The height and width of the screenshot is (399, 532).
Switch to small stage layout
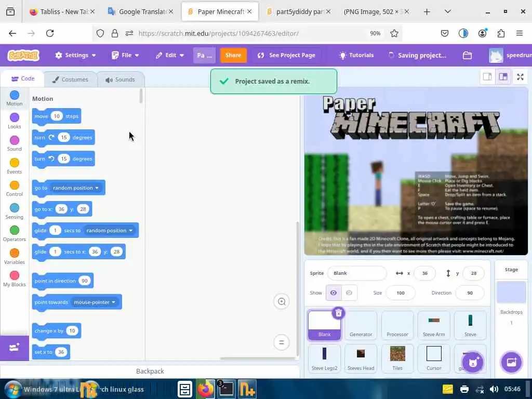[487, 77]
